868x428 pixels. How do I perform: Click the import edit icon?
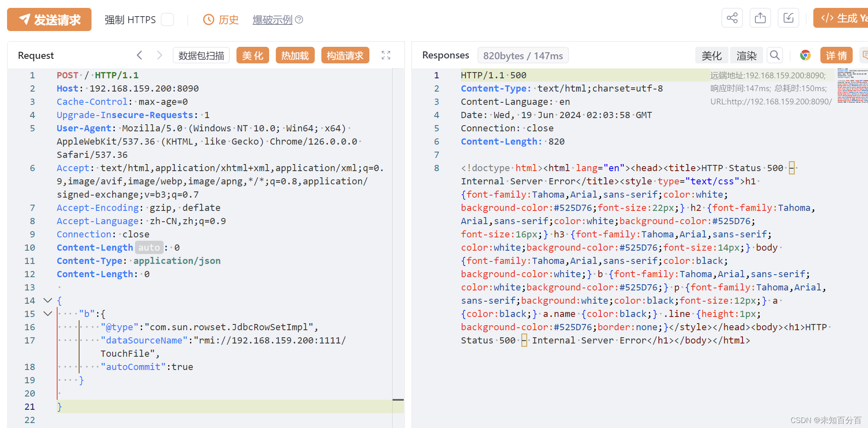click(788, 18)
